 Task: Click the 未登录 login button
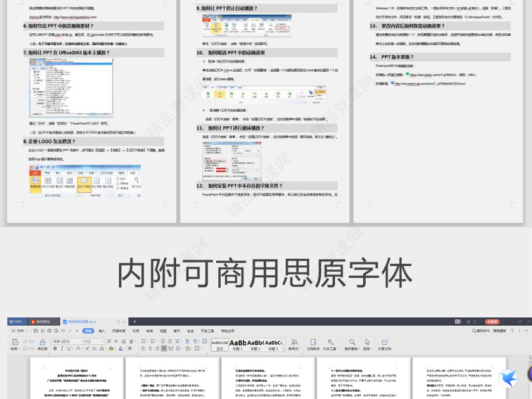coord(492,321)
